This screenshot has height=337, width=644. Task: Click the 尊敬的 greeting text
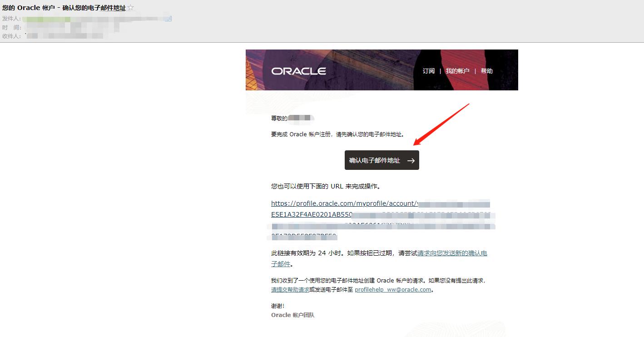click(279, 118)
